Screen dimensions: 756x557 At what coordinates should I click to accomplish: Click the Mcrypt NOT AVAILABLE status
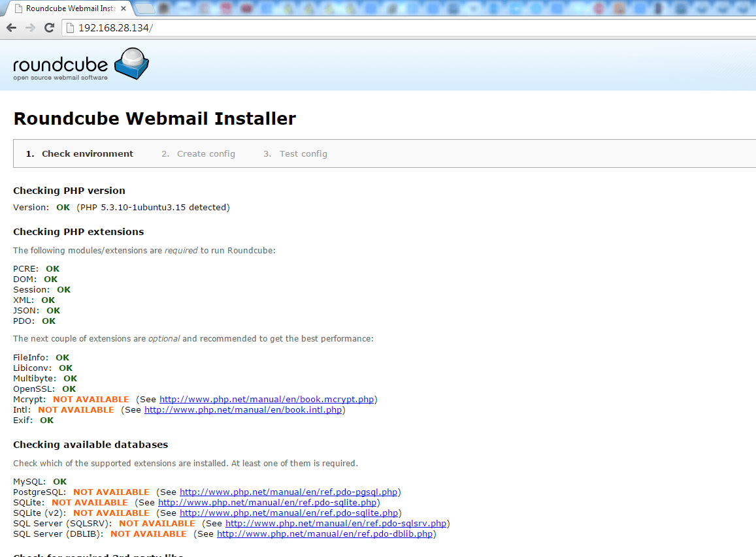[x=91, y=400]
